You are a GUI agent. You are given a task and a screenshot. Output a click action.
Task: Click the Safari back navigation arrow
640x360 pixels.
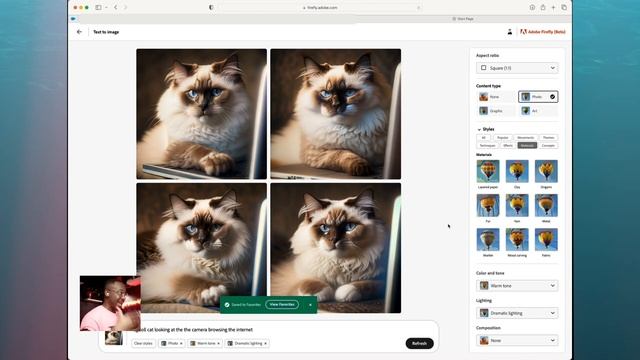coord(116,7)
